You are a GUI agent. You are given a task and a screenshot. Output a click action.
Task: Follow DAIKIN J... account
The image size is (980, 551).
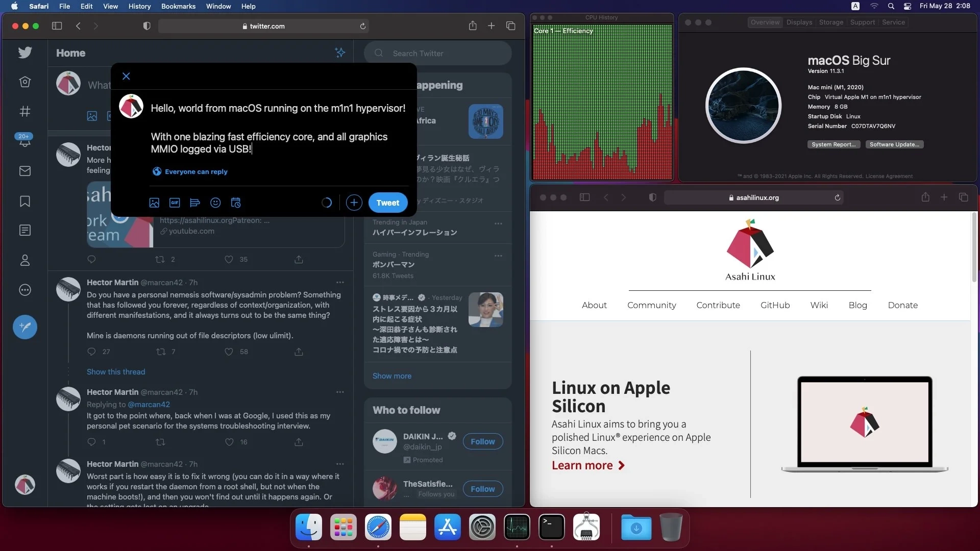click(x=482, y=441)
